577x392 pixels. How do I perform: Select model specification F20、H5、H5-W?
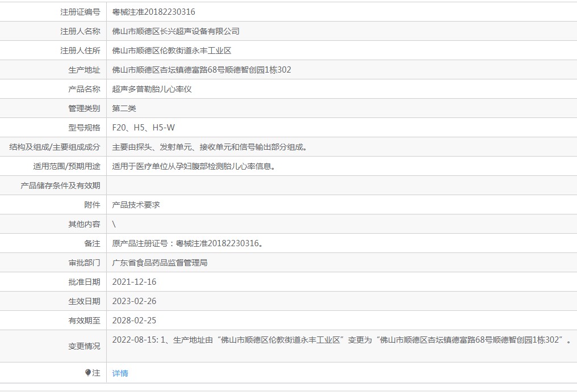point(144,128)
